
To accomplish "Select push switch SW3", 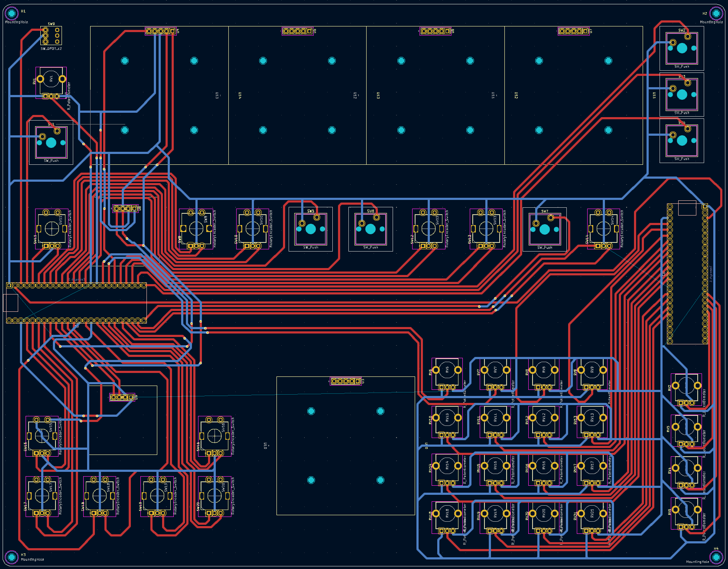I will 682,94.
